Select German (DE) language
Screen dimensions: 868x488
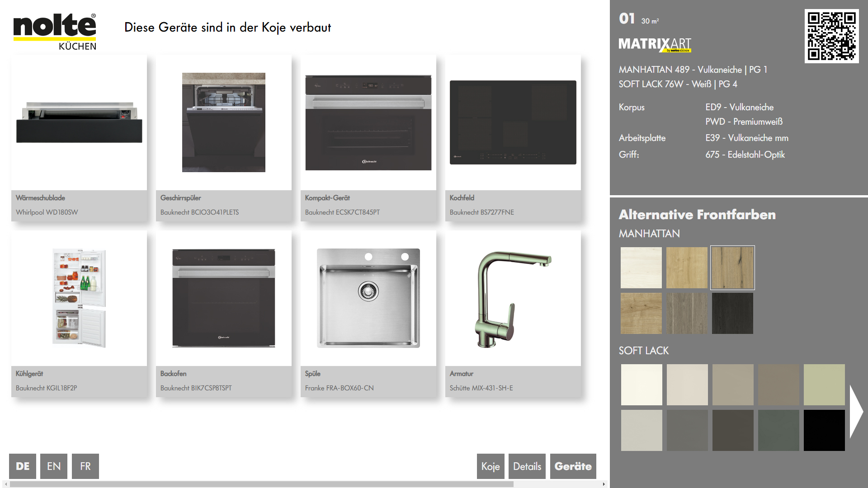(23, 466)
